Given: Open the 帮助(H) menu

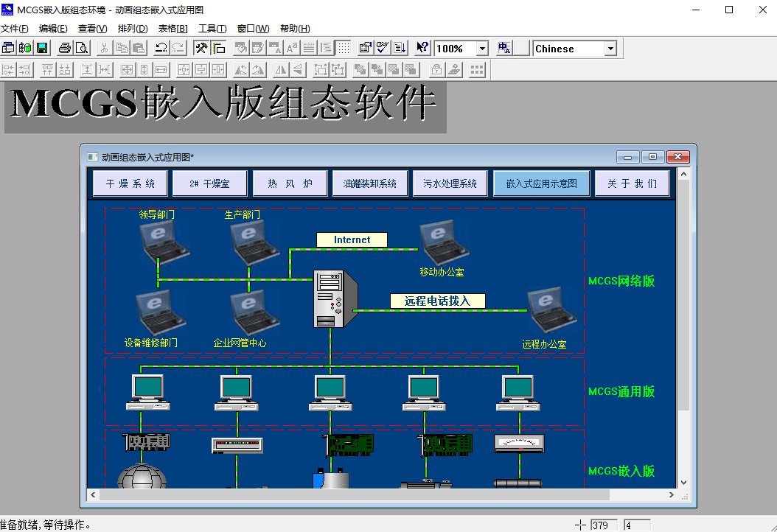Looking at the screenshot, I should pos(295,29).
